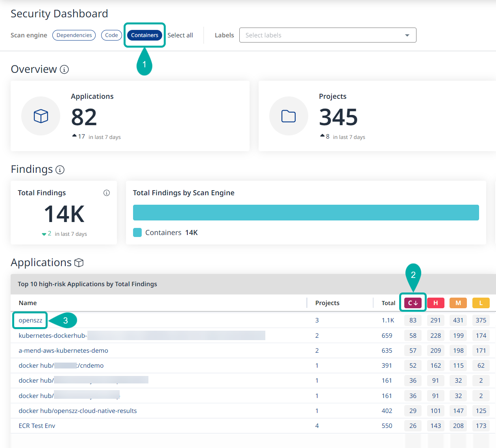Toggle the Dependencies scan engine filter

[74, 35]
